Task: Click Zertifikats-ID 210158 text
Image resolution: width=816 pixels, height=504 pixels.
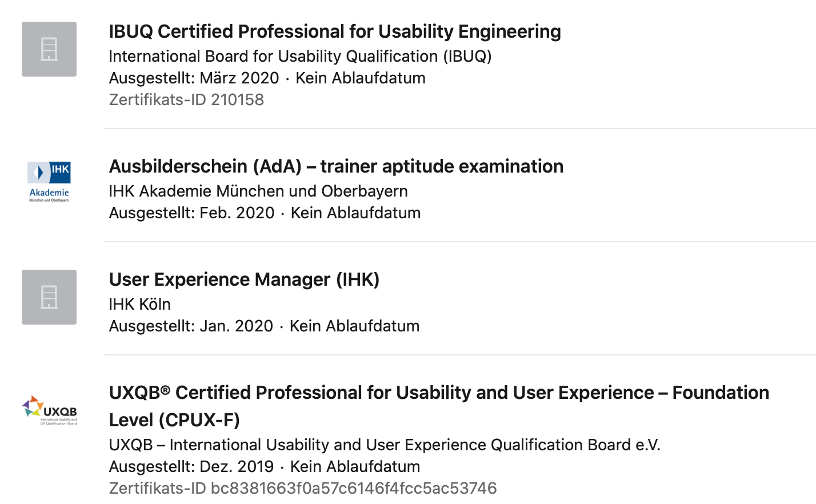Action: click(x=186, y=99)
